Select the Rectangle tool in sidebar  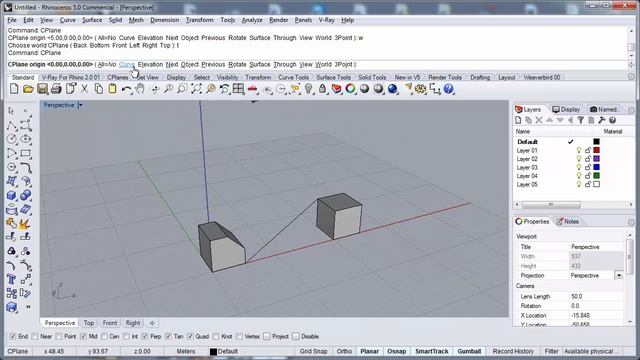click(25, 153)
